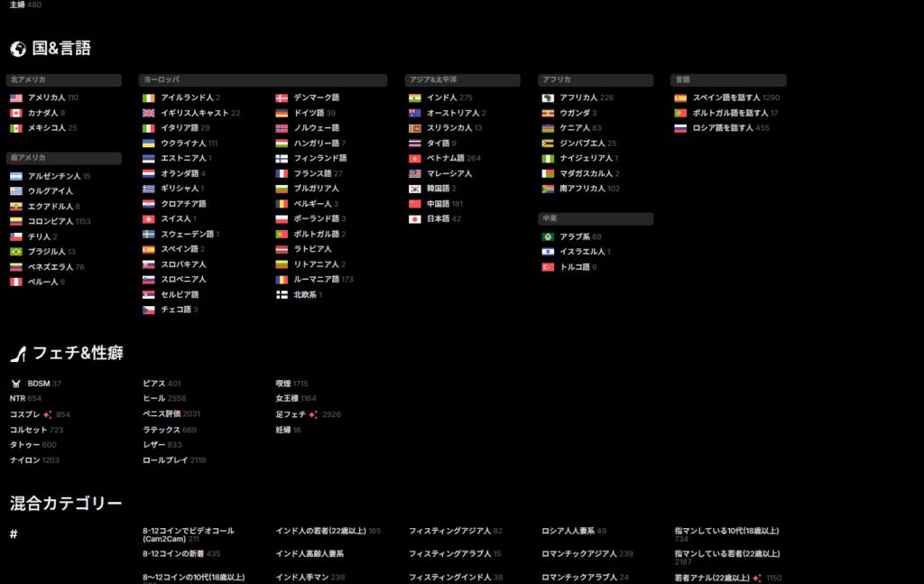Viewport: 924px width, 584px height.
Task: Select the Canadian flag icon
Action: [16, 113]
